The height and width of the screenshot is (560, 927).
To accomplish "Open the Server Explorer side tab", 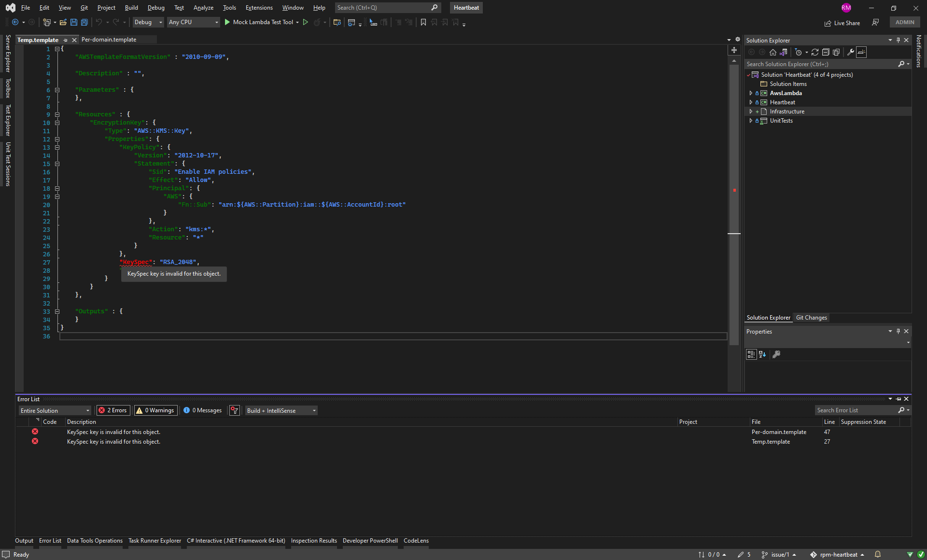I will tap(8, 54).
